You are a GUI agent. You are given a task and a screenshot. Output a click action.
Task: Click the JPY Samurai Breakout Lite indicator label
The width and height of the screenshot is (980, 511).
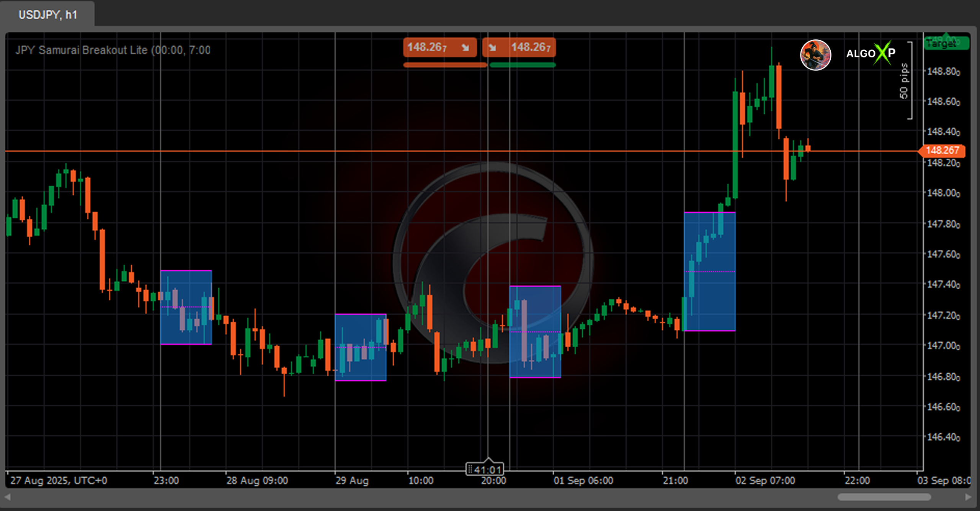[x=113, y=50]
